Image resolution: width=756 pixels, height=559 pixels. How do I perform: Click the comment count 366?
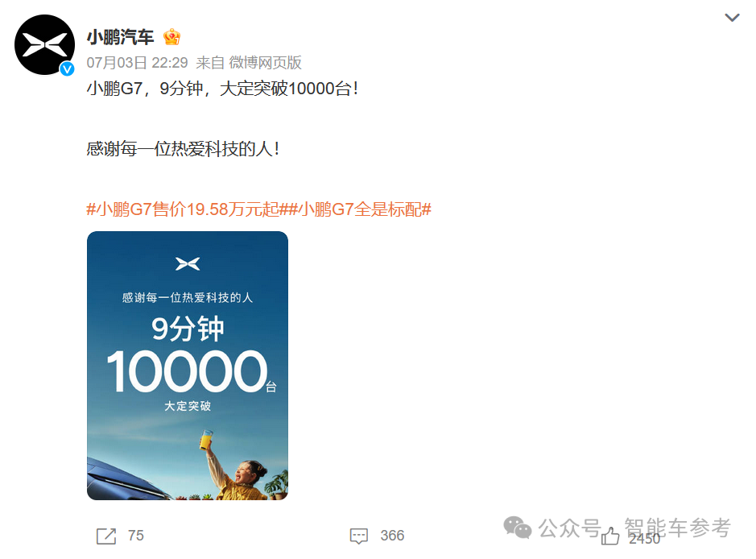[392, 536]
